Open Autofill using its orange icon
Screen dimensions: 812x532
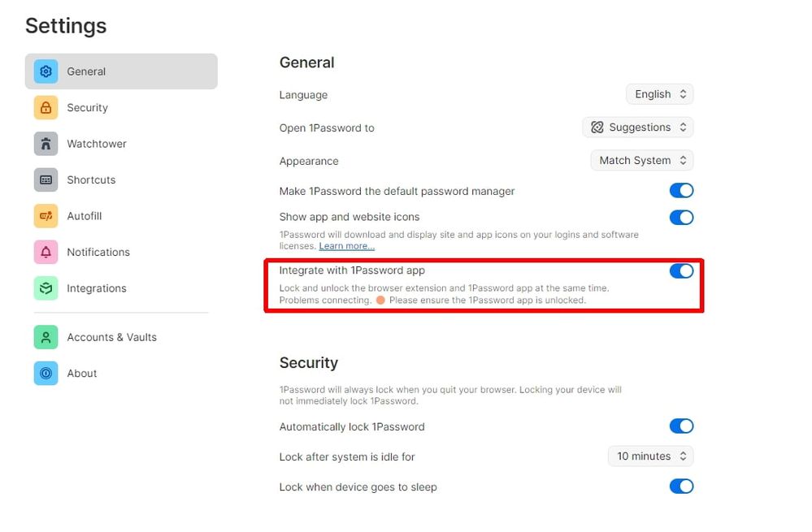[x=46, y=216]
